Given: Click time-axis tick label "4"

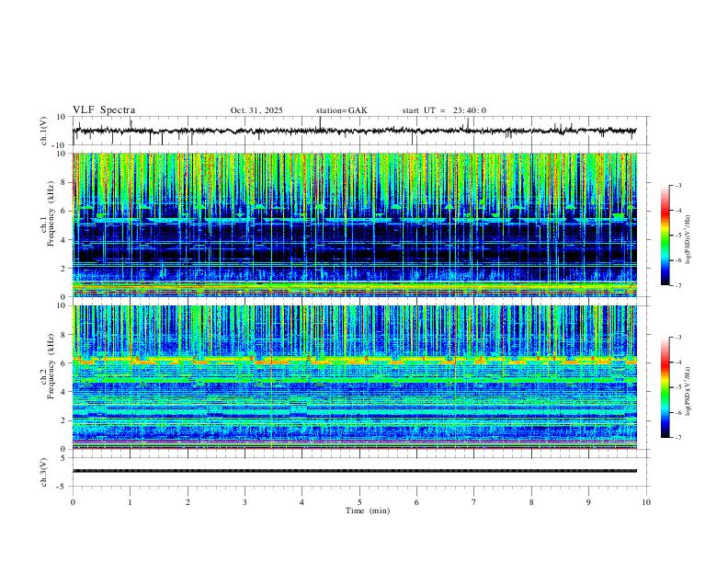Looking at the screenshot, I should (301, 502).
